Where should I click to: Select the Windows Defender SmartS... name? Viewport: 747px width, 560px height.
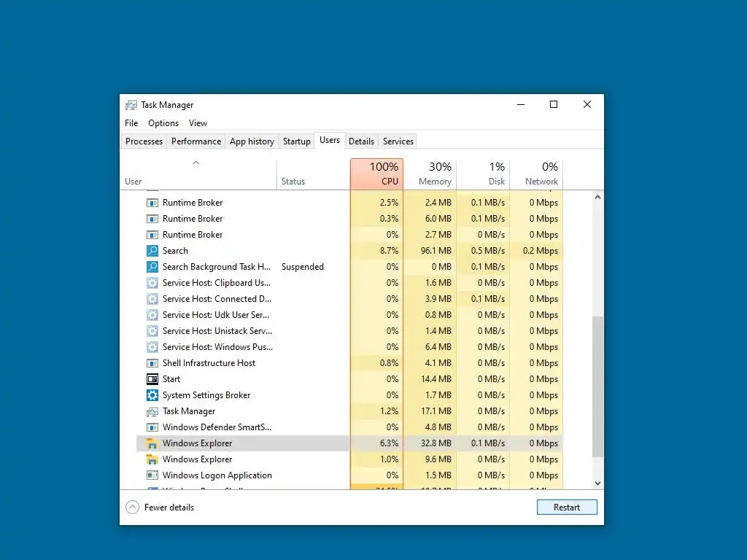(x=217, y=427)
